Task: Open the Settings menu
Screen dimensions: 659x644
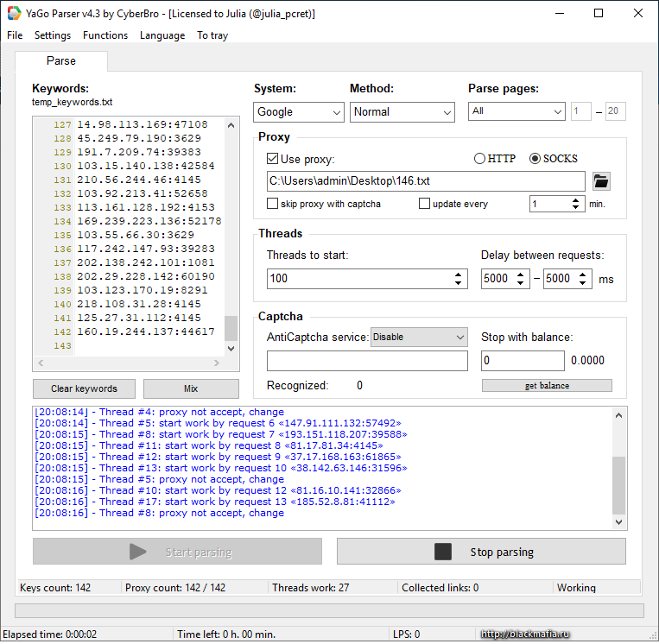Action: point(53,35)
